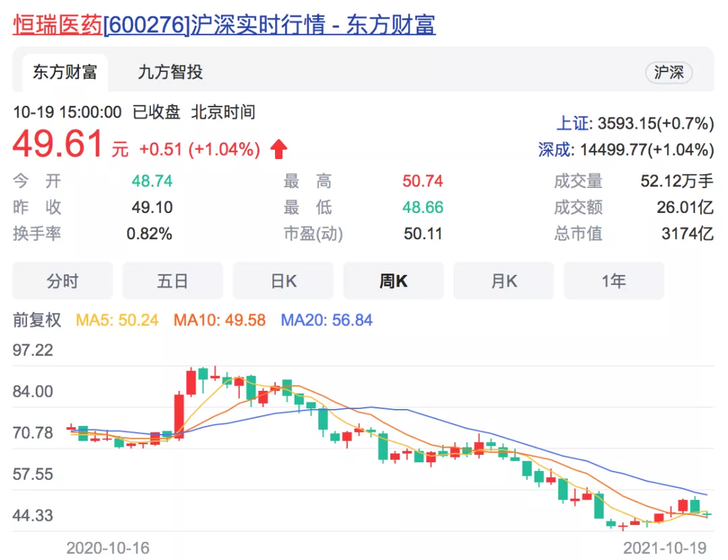Show the 1年 one-year chart
The width and height of the screenshot is (728, 560).
(613, 281)
